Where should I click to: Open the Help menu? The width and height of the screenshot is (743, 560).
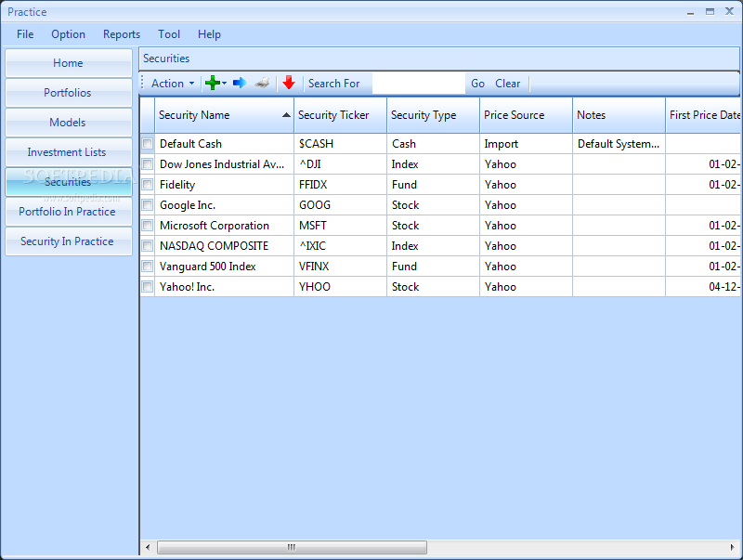tap(210, 34)
